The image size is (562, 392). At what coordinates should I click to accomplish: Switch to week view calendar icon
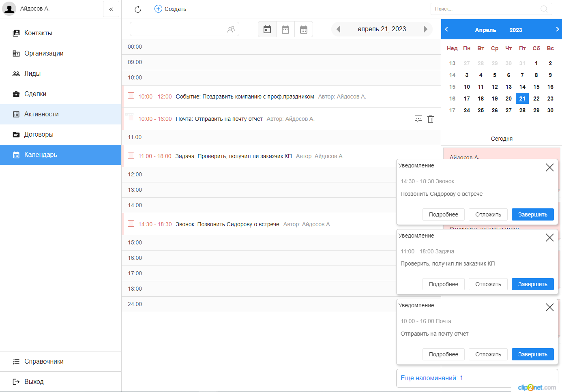[x=285, y=29]
